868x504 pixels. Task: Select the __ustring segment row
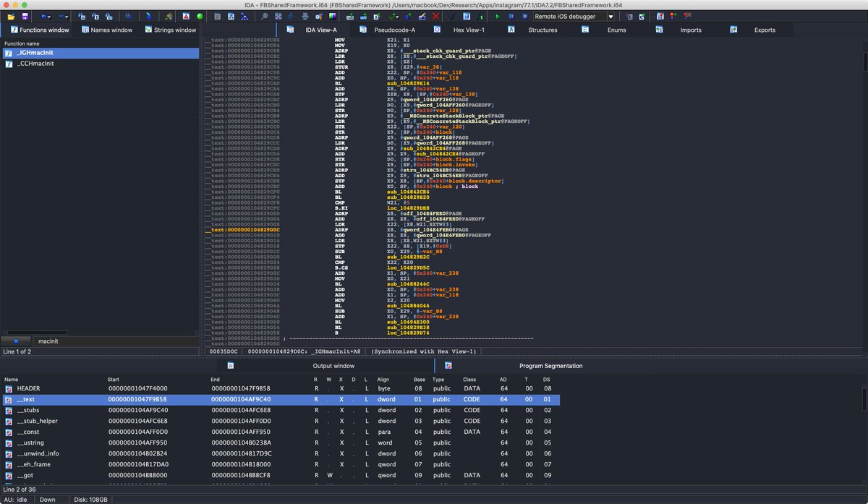tap(281, 443)
